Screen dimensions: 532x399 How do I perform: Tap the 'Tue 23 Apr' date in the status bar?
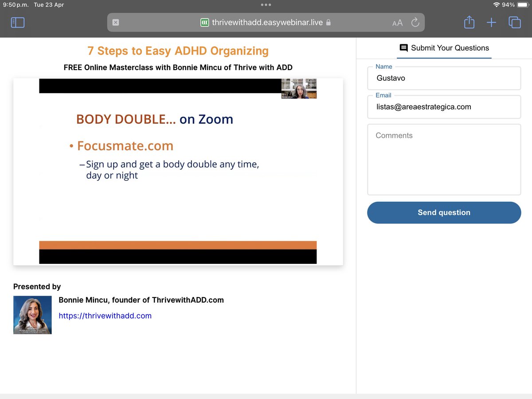(x=49, y=4)
